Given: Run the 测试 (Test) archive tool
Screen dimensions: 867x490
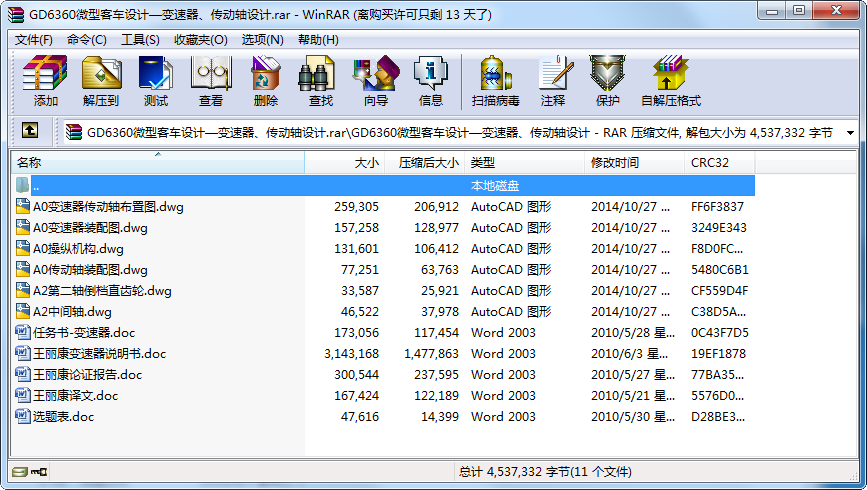Looking at the screenshot, I should point(155,81).
